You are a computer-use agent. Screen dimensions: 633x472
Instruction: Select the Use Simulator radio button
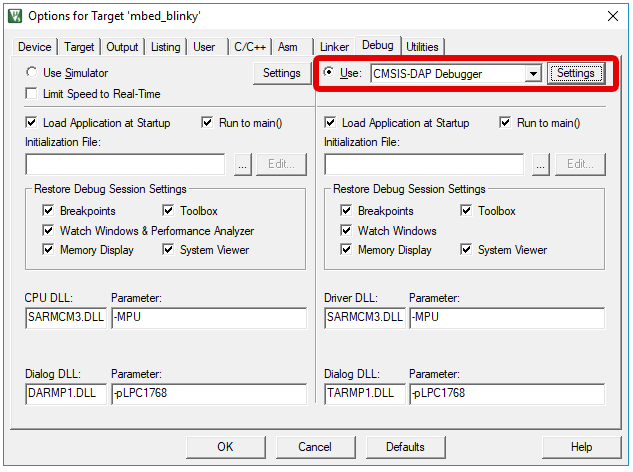tap(32, 73)
